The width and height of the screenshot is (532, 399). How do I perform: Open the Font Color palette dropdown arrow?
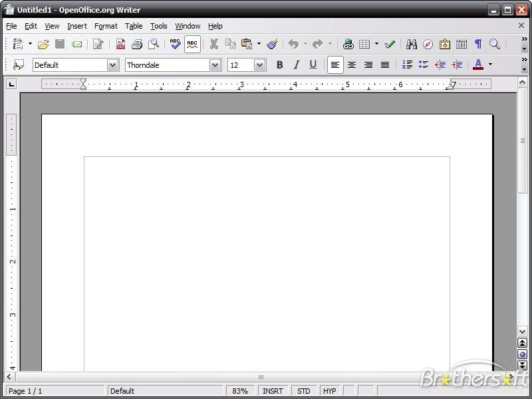tap(490, 64)
